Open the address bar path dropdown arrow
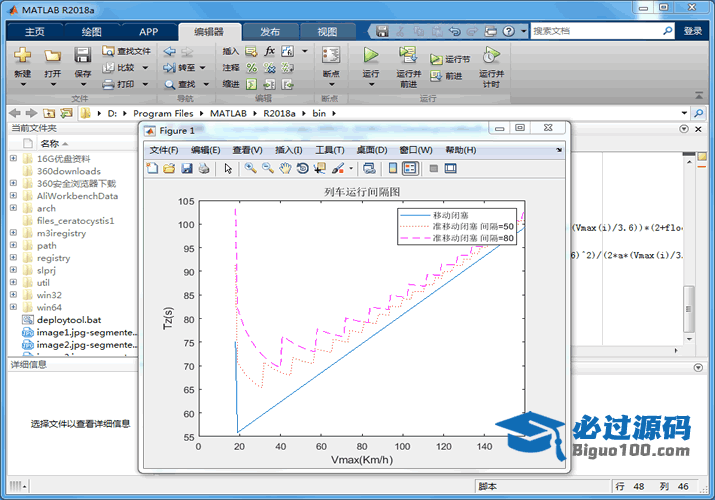 (684, 113)
